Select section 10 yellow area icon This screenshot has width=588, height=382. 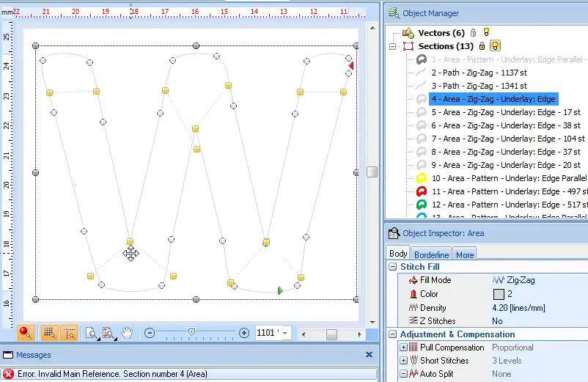click(422, 178)
